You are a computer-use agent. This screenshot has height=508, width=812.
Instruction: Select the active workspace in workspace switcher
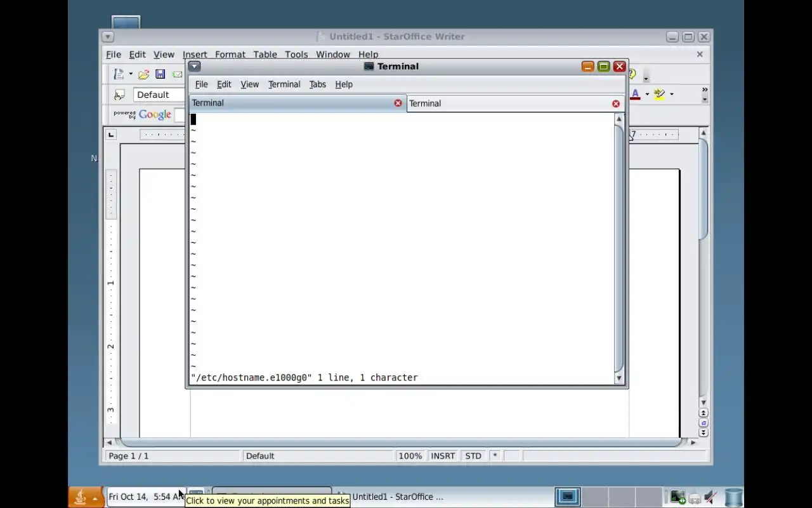coord(568,497)
